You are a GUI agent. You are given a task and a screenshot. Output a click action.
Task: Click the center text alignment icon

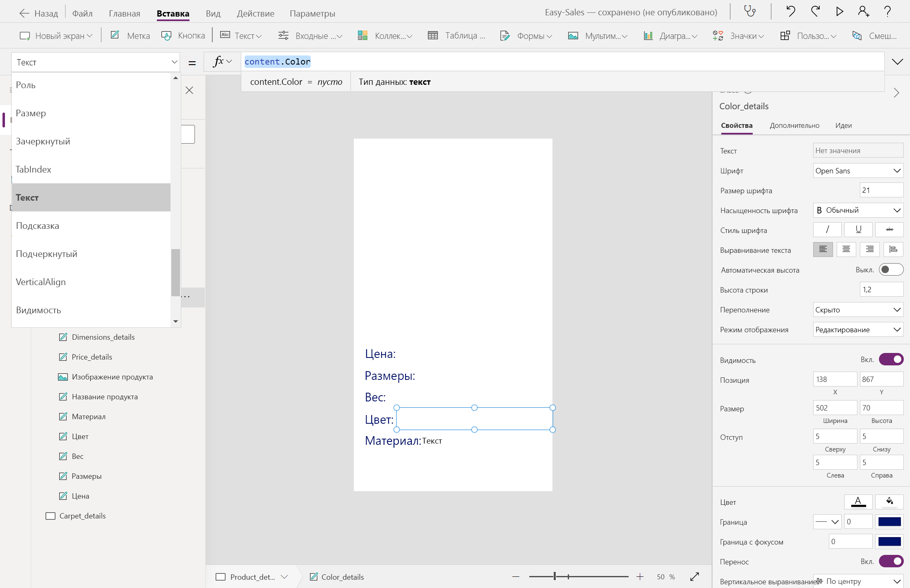(x=846, y=250)
